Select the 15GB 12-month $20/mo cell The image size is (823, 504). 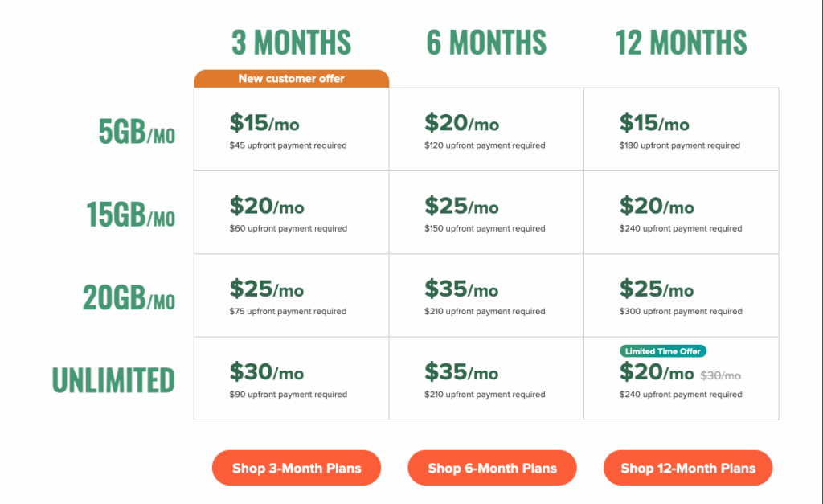(681, 212)
